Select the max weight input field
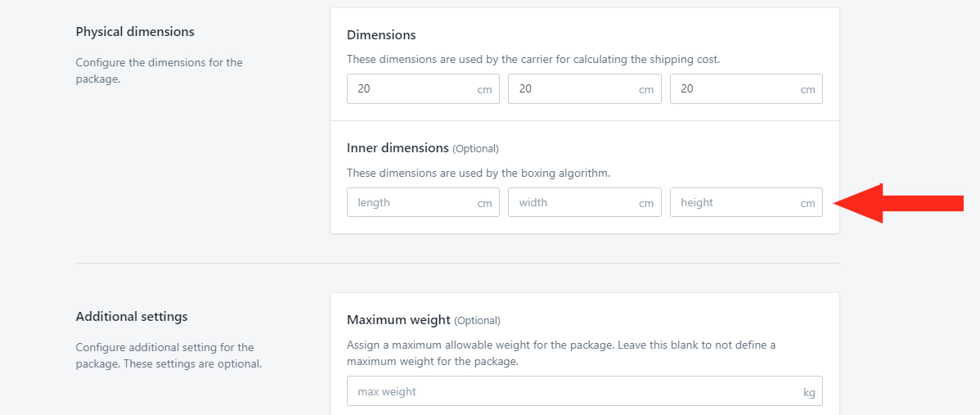 pos(584,392)
